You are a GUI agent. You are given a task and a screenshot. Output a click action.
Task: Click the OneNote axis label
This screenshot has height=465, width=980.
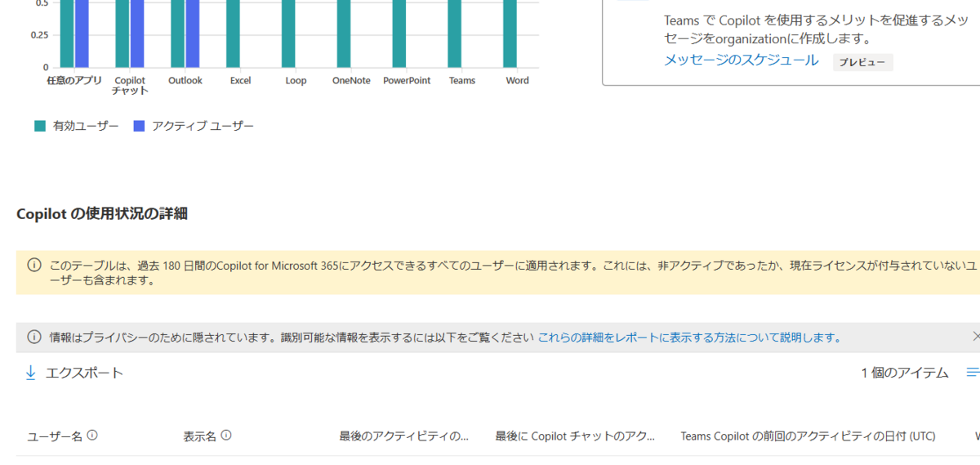click(351, 81)
